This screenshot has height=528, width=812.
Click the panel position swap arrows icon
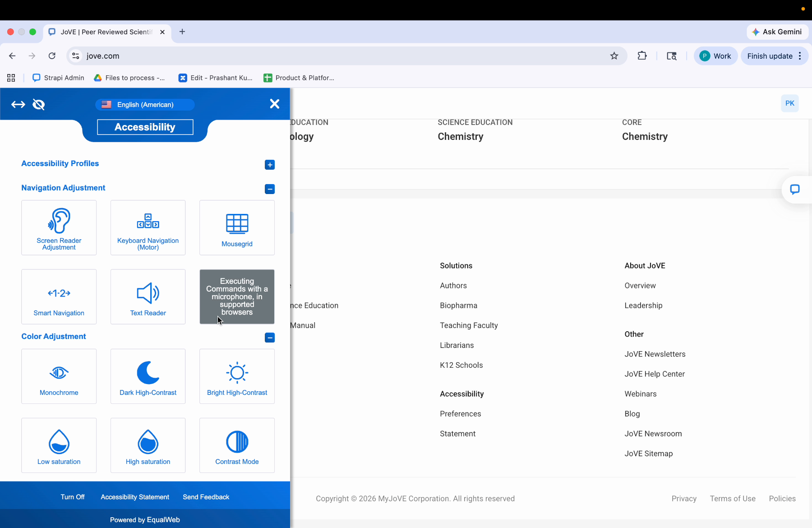click(x=18, y=105)
